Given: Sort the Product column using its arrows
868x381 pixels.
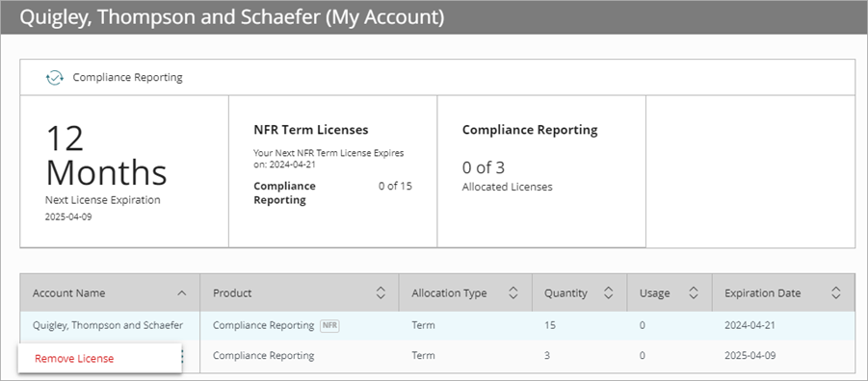Looking at the screenshot, I should [x=381, y=293].
